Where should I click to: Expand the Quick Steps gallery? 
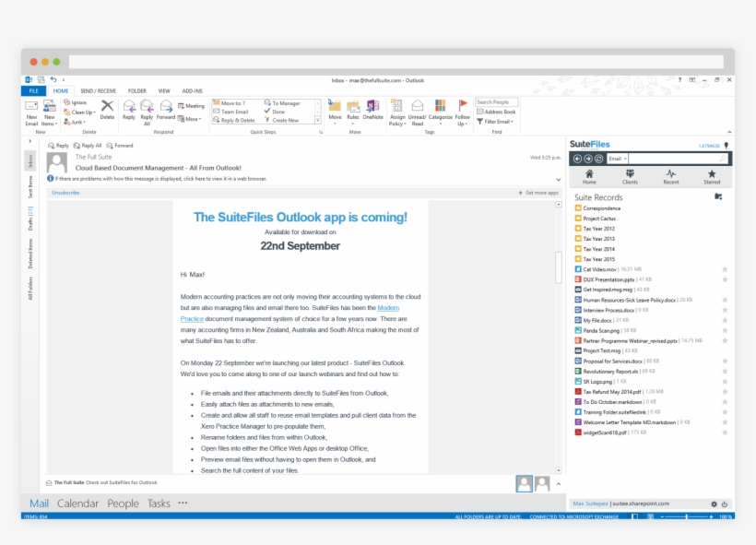(318, 120)
